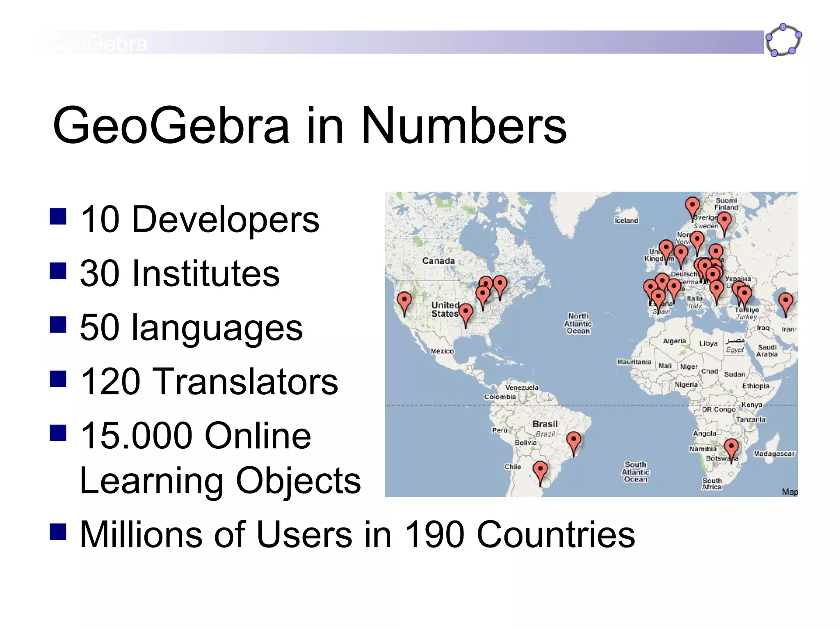840x630 pixels.
Task: Click 'Millions of Users in 190 Countries'
Action: [x=357, y=534]
